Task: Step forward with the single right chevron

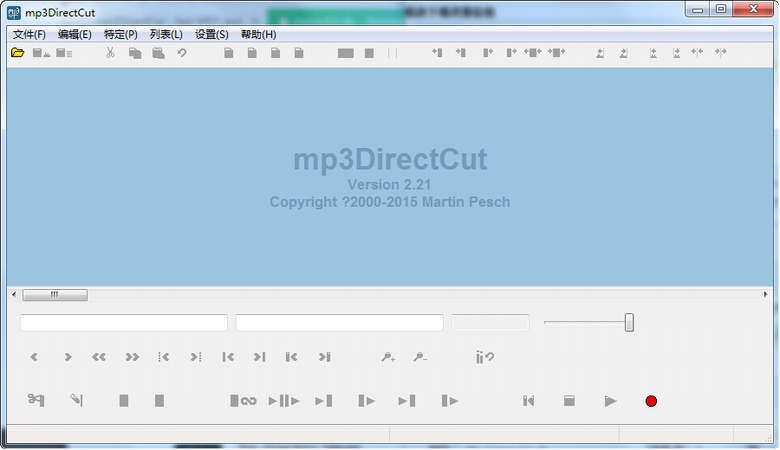Action: 68,357
